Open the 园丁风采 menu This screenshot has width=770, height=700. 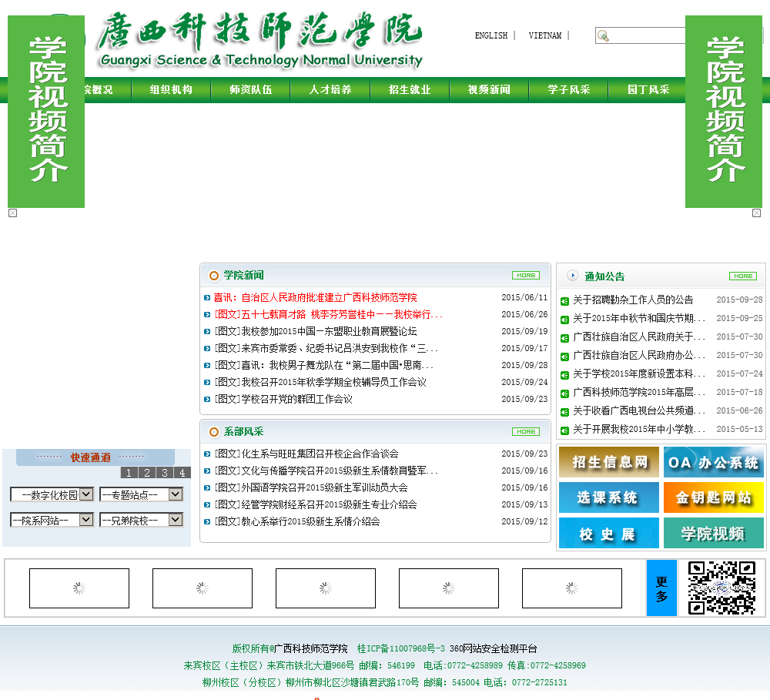pos(648,89)
